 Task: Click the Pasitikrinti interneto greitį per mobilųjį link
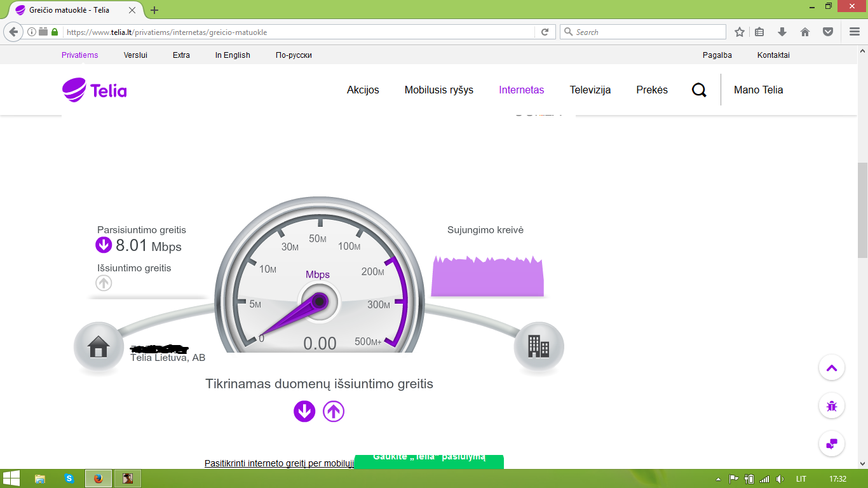[x=279, y=463]
